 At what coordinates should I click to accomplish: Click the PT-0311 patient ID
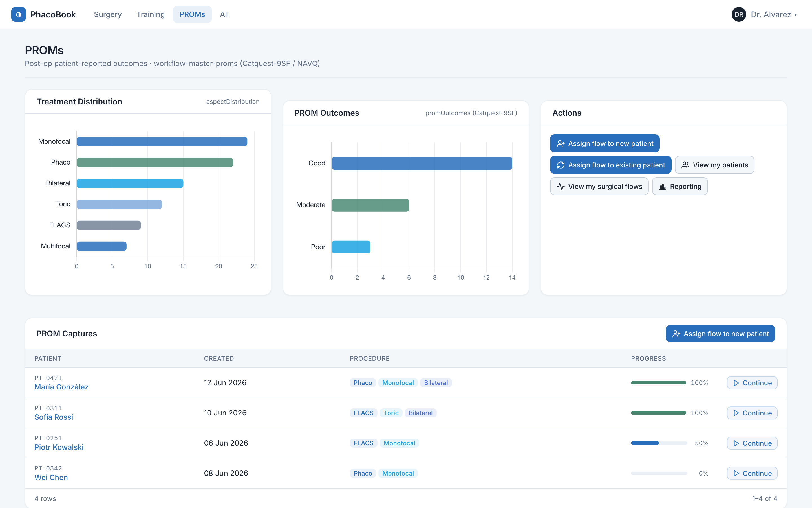[x=48, y=408]
